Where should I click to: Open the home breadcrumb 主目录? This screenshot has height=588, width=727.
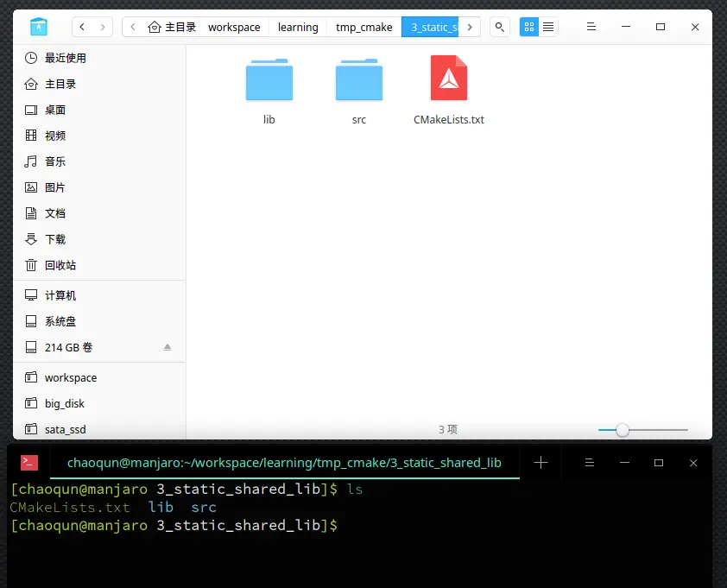pyautogui.click(x=172, y=27)
